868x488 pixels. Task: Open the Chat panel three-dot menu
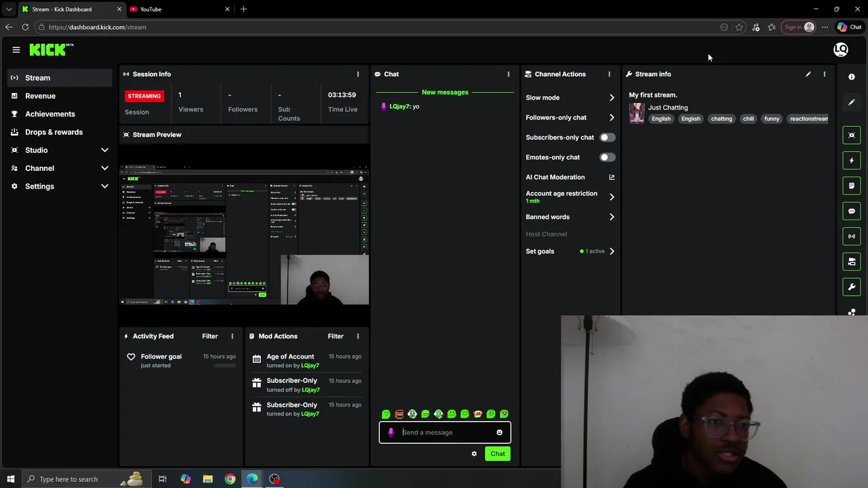[x=508, y=74]
